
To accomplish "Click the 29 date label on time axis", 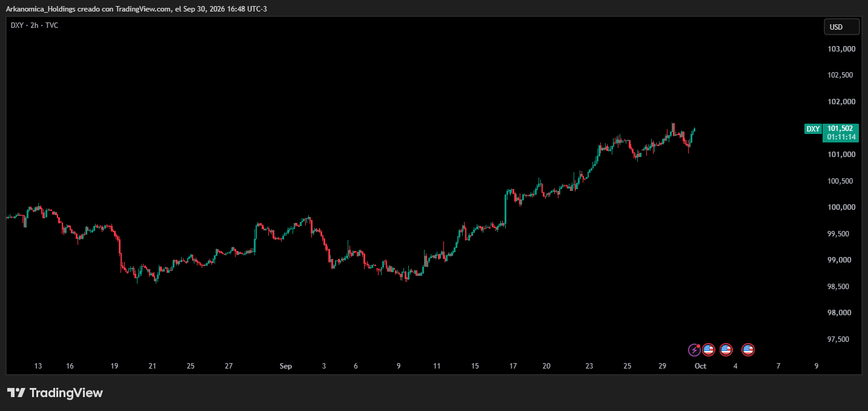I will pos(663,366).
